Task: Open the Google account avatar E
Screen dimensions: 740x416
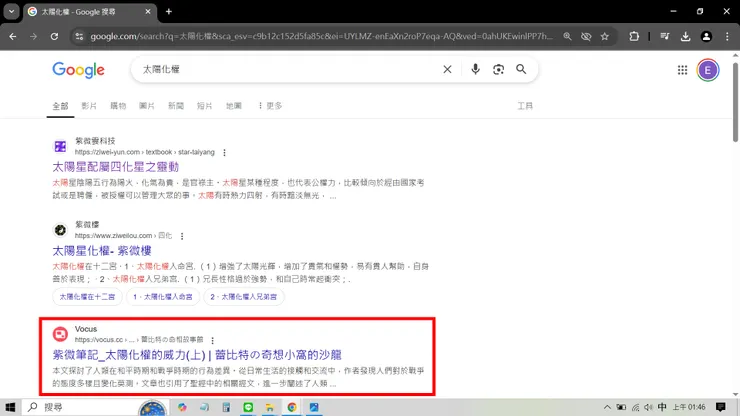Action: pos(707,70)
